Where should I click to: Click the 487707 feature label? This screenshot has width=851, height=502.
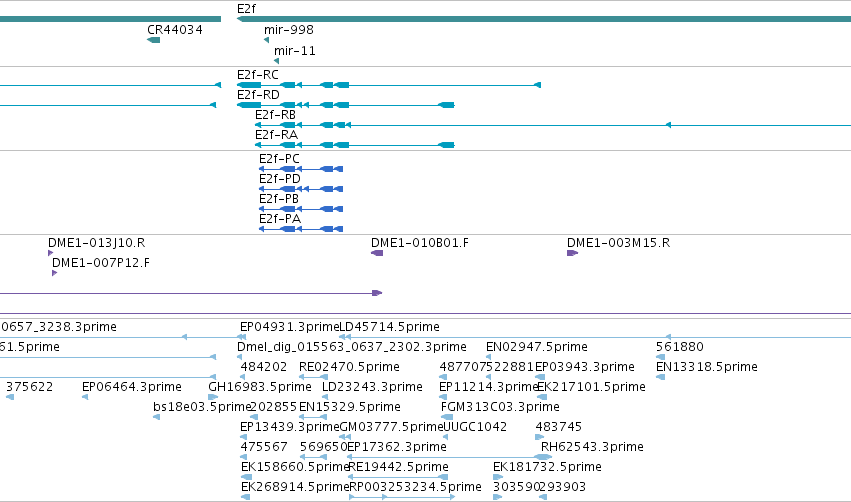(463, 367)
